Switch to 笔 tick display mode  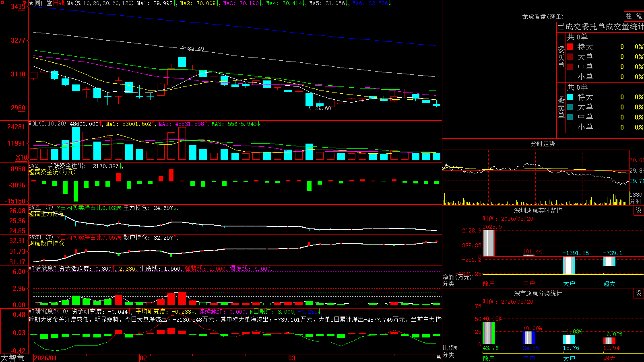(x=639, y=16)
